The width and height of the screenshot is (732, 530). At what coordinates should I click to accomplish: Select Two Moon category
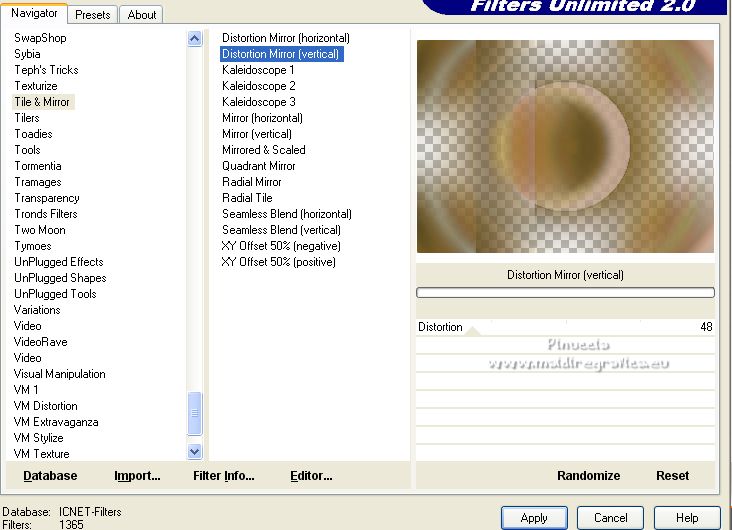tap(40, 230)
